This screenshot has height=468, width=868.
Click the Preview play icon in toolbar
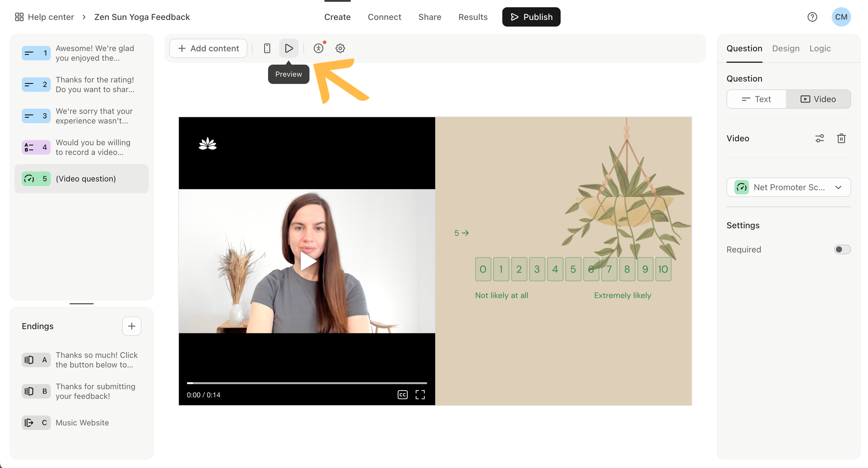pyautogui.click(x=289, y=48)
